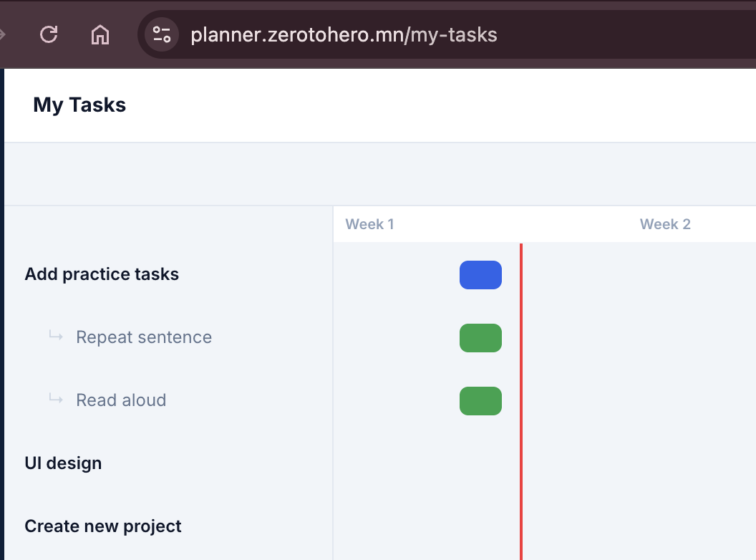Viewport: 756px width, 560px height.
Task: Click the subtask arrow beside Repeat sentence
Action: [x=56, y=335]
